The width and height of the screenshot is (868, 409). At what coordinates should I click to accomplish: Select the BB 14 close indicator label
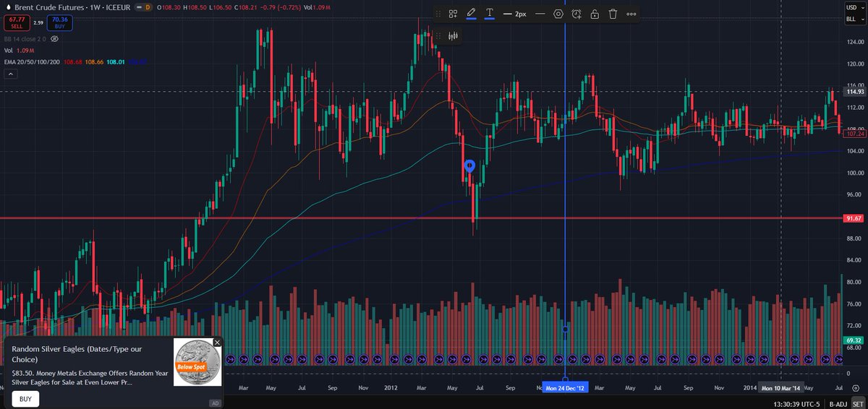pos(25,38)
